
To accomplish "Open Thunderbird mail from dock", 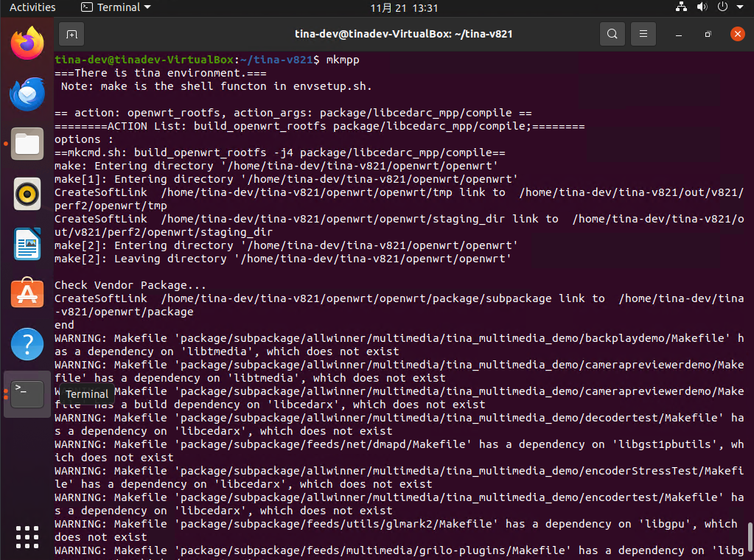I will (x=27, y=94).
